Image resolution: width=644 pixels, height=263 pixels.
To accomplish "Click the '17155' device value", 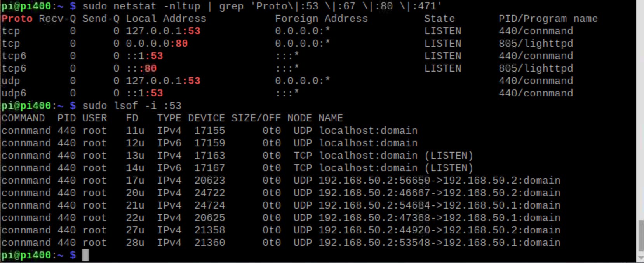I will (210, 131).
